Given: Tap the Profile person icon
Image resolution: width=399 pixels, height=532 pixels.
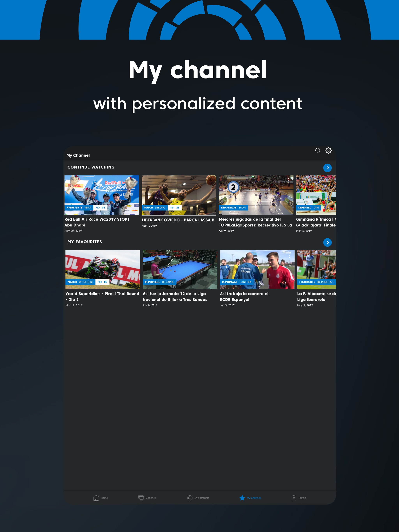Looking at the screenshot, I should (x=294, y=498).
